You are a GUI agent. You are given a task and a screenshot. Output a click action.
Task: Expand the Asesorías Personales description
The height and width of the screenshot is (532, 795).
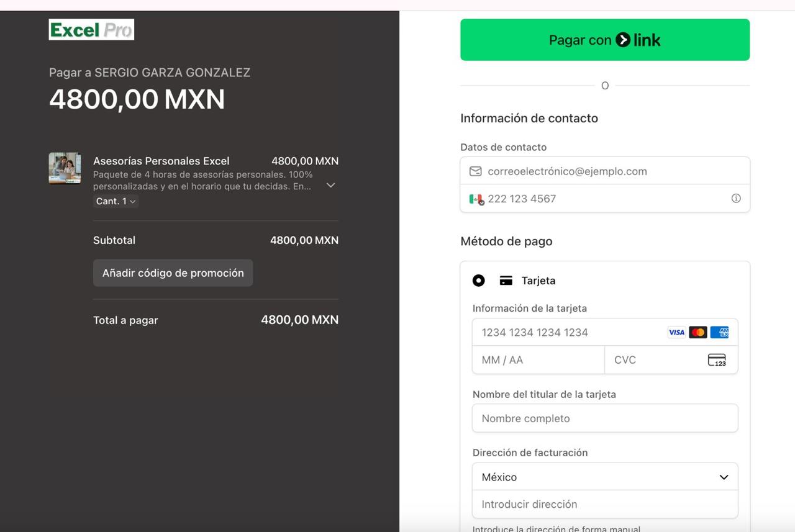[331, 185]
